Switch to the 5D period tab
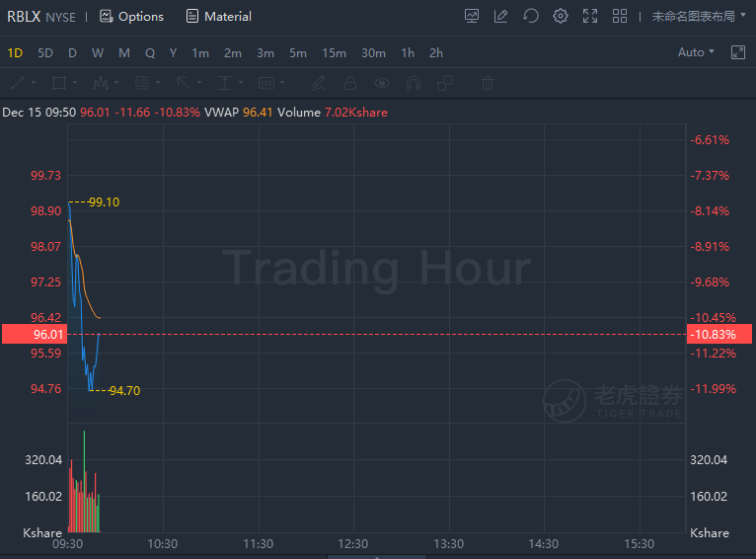Screen dimensions: 756x559 click(45, 53)
